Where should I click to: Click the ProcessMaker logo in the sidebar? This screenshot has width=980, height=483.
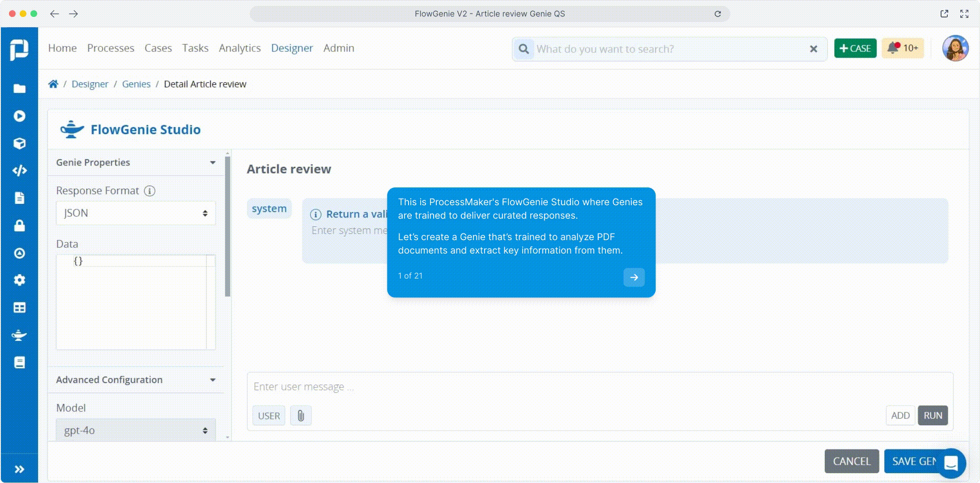[x=19, y=49]
